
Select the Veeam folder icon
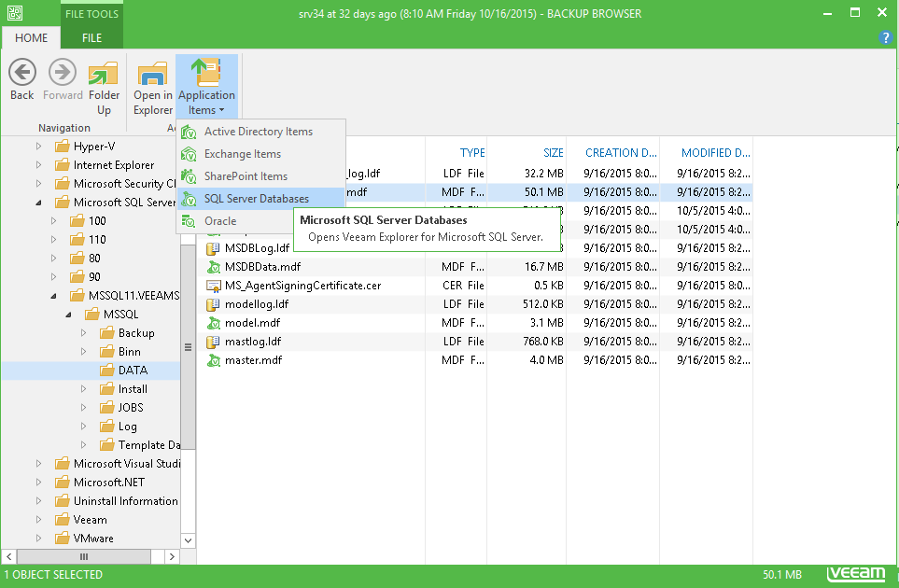62,519
